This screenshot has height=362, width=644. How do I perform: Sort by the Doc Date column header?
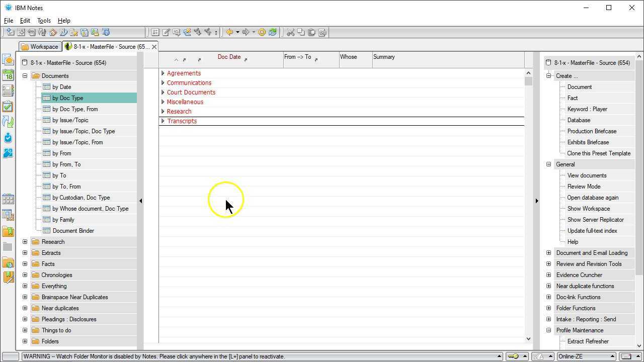(229, 57)
